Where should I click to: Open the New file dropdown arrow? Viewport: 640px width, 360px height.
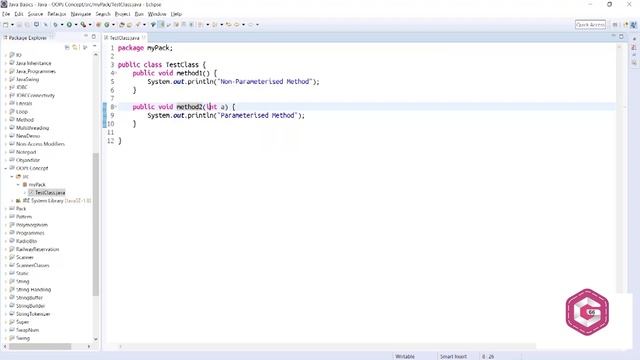(12, 25)
